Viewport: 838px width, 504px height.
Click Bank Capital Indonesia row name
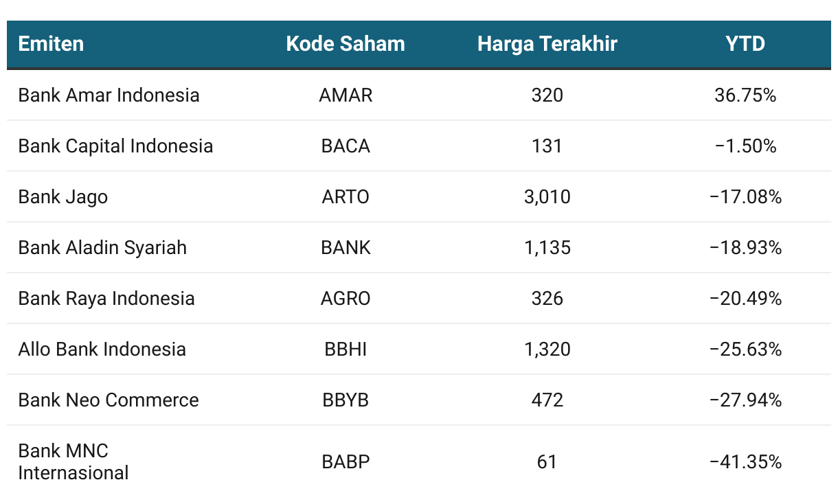click(x=116, y=146)
